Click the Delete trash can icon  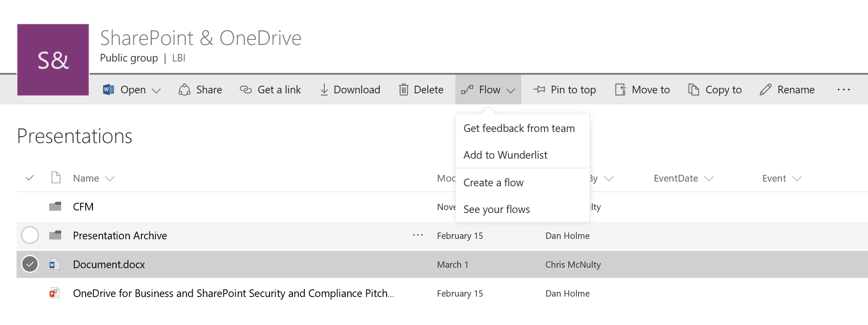[x=404, y=90]
